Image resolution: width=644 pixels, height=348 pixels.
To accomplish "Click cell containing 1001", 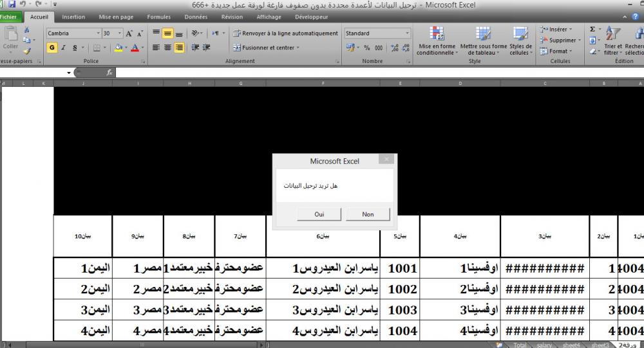I will [x=400, y=268].
